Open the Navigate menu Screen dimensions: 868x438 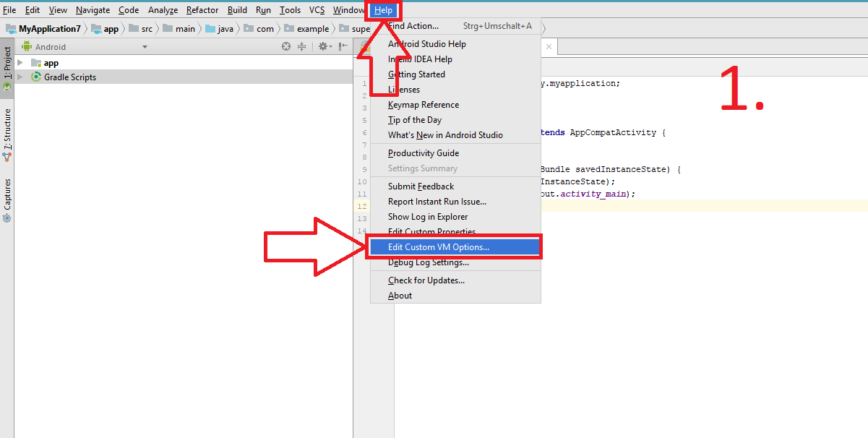click(x=93, y=10)
